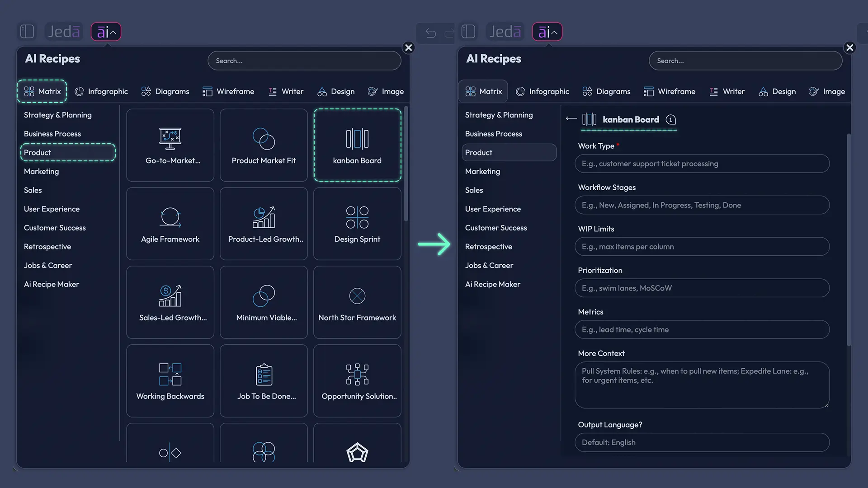The width and height of the screenshot is (868, 488).
Task: Select Writer tab in right panel
Action: (727, 91)
